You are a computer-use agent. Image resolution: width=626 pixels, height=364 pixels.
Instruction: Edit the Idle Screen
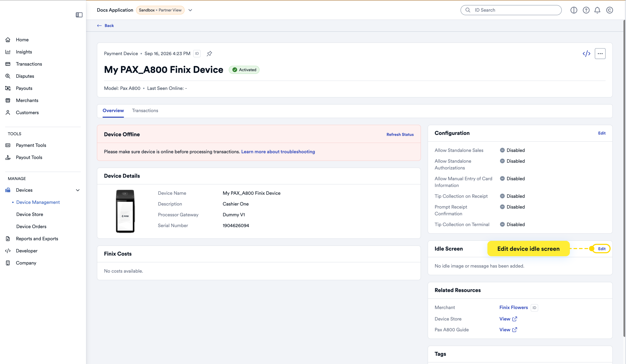(x=602, y=249)
